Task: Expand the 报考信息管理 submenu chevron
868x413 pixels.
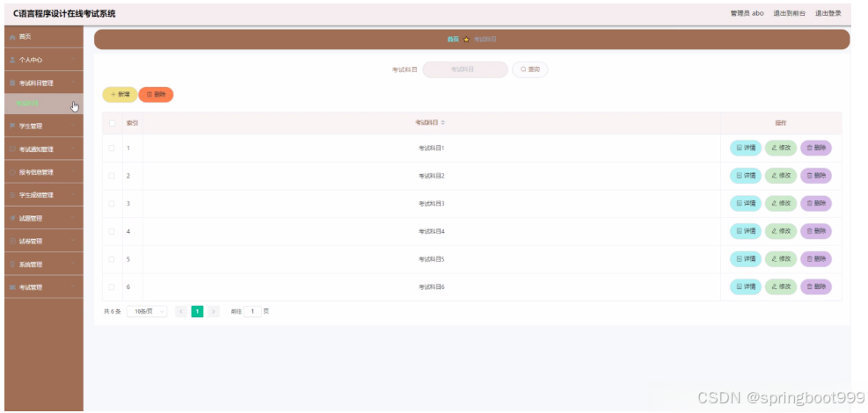Action: pyautogui.click(x=73, y=171)
